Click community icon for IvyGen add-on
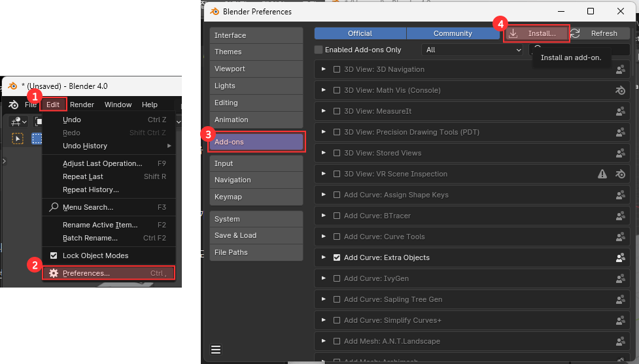The image size is (639, 364). coord(620,278)
